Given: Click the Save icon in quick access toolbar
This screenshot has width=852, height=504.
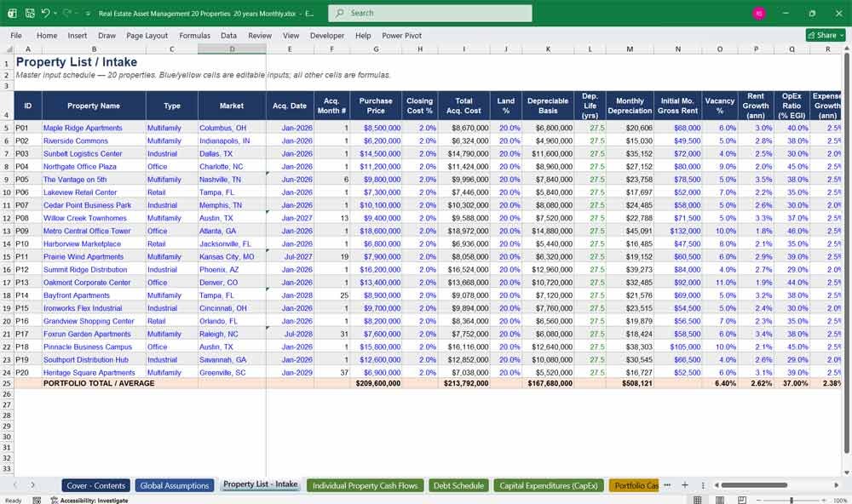Looking at the screenshot, I should coord(30,13).
